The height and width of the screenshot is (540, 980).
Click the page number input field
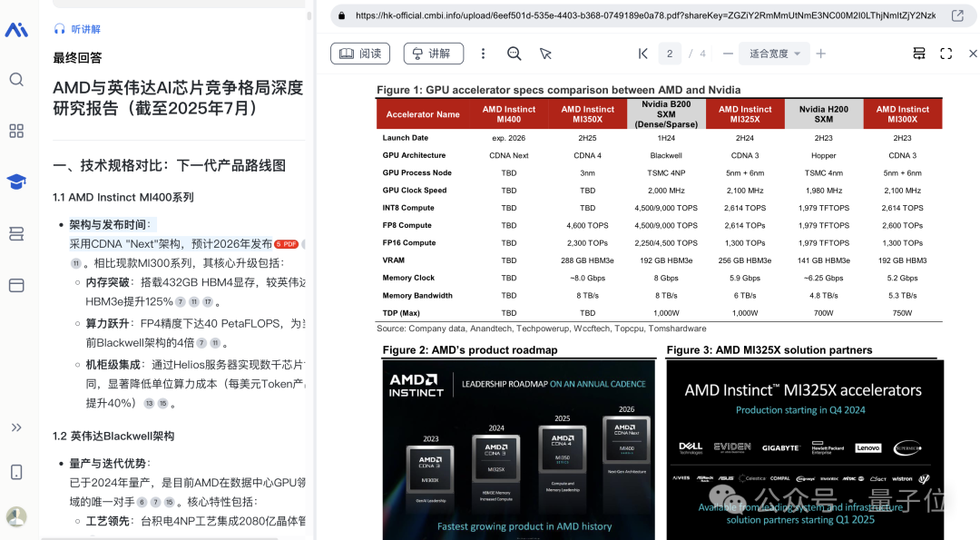(670, 54)
